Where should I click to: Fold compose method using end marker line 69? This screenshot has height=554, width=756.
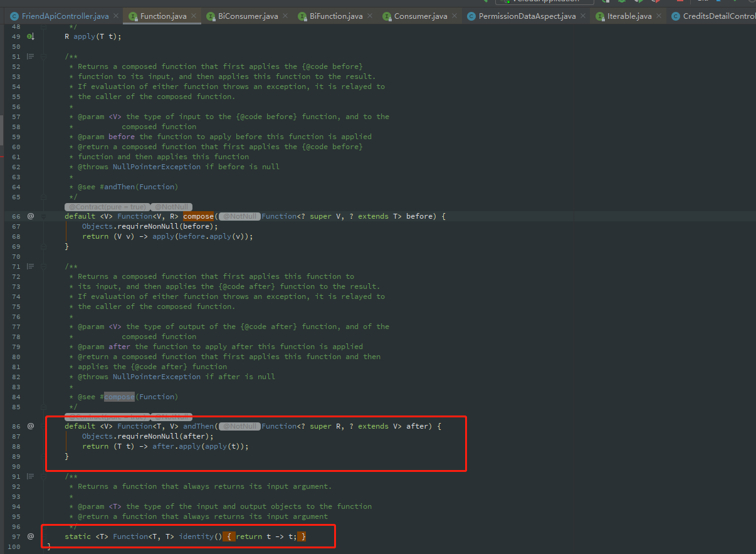tap(44, 246)
